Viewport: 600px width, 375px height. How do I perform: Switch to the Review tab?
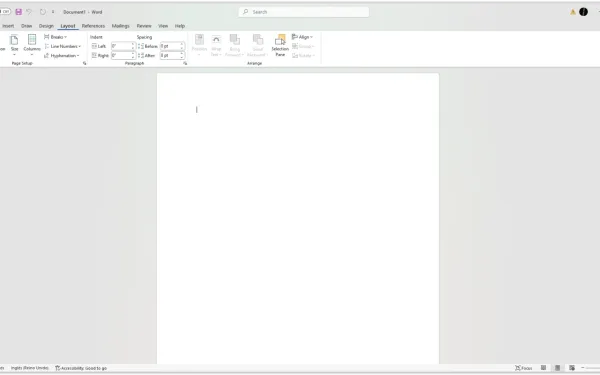(x=144, y=26)
